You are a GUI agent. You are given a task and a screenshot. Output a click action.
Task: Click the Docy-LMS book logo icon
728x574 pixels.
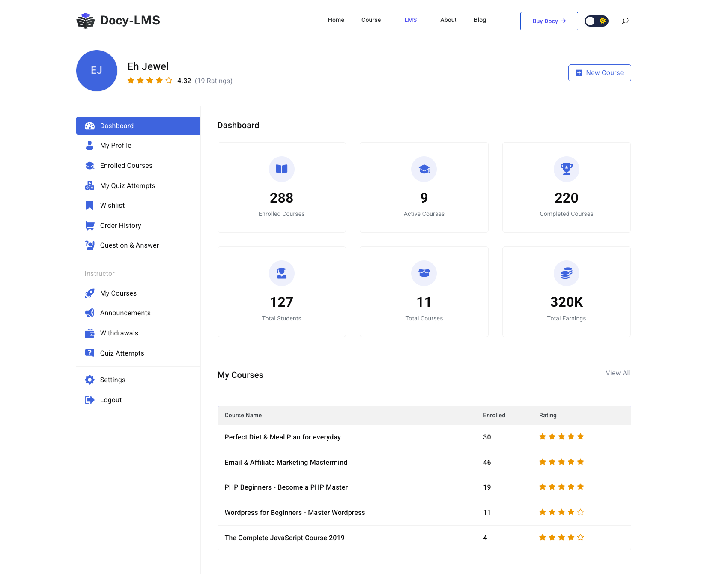pyautogui.click(x=86, y=21)
